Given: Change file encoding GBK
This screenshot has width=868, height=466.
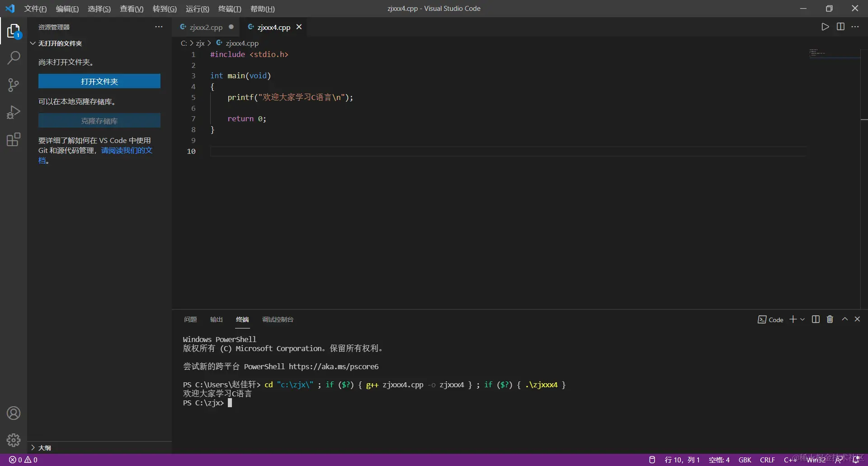Looking at the screenshot, I should point(745,460).
